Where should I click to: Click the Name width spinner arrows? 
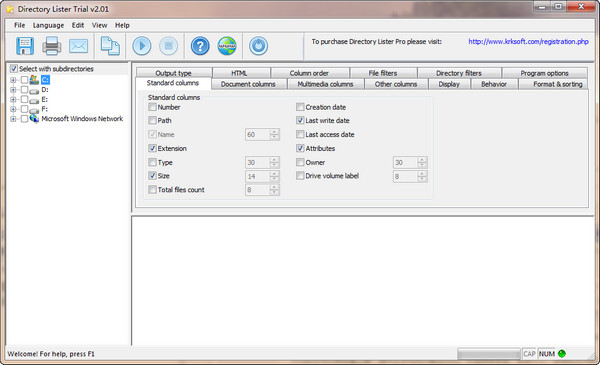click(x=274, y=134)
